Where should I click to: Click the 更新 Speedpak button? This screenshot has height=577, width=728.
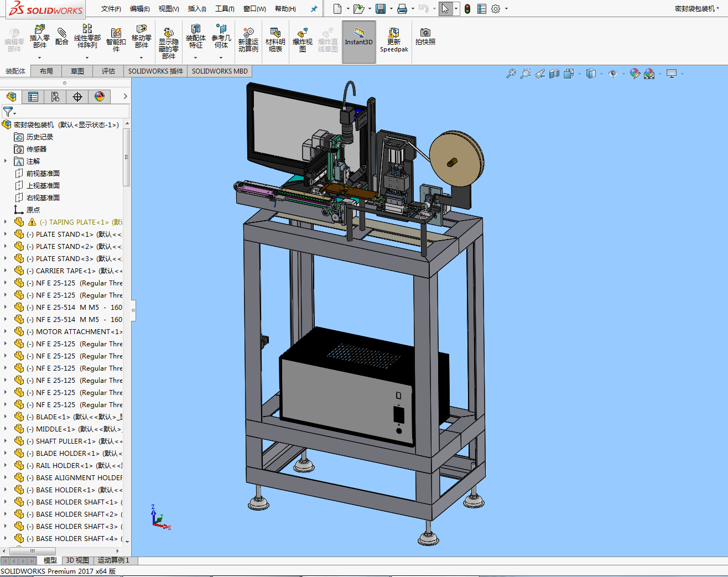pyautogui.click(x=394, y=40)
